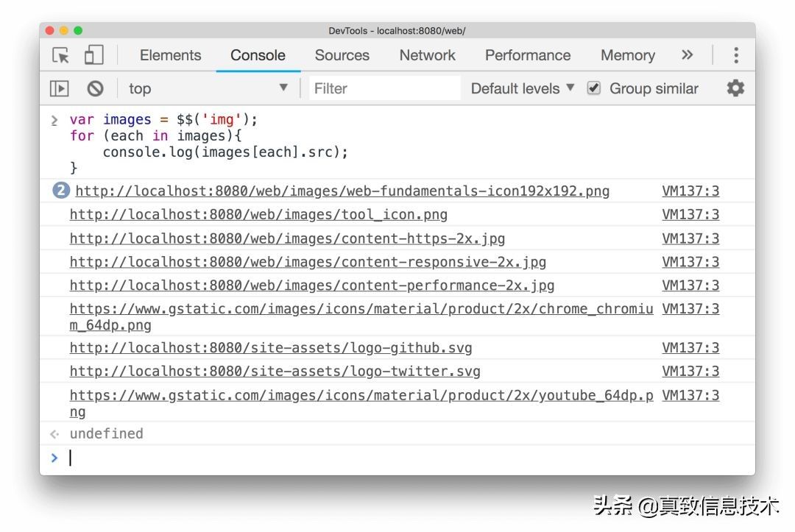Clear the console using the ban icon
Screen dimensions: 795x532
[x=95, y=88]
